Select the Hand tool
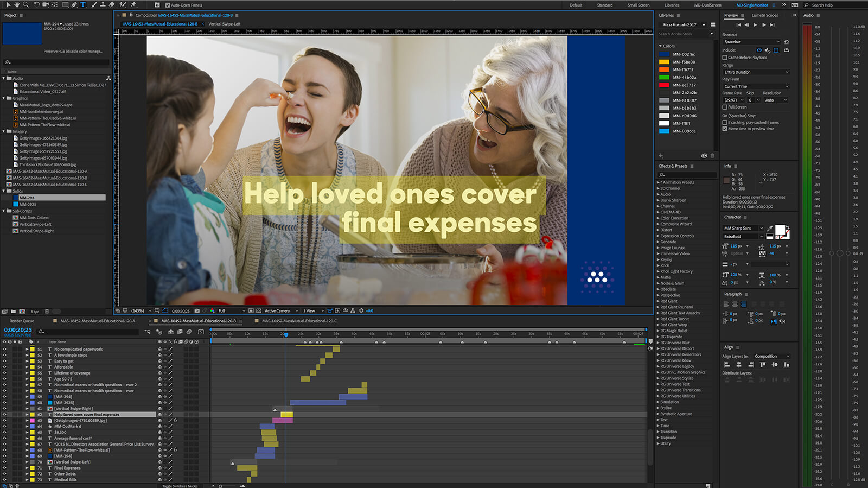 click(x=17, y=5)
